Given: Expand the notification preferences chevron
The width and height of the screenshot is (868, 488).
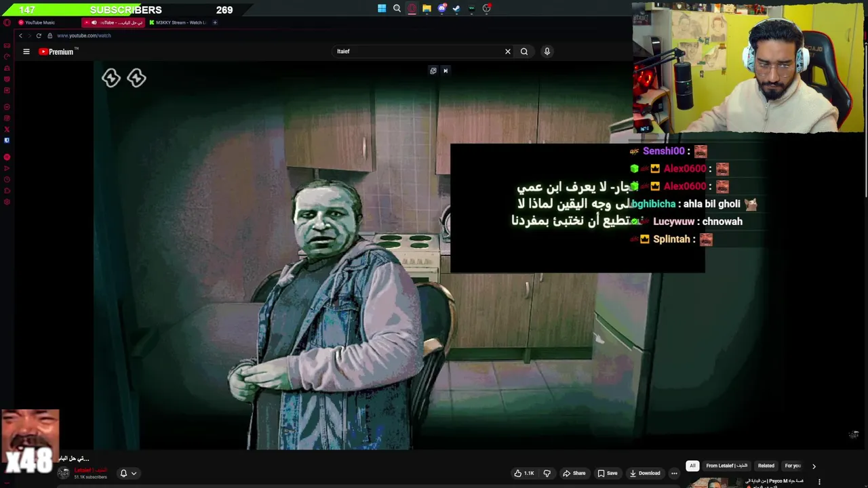Looking at the screenshot, I should [x=134, y=473].
